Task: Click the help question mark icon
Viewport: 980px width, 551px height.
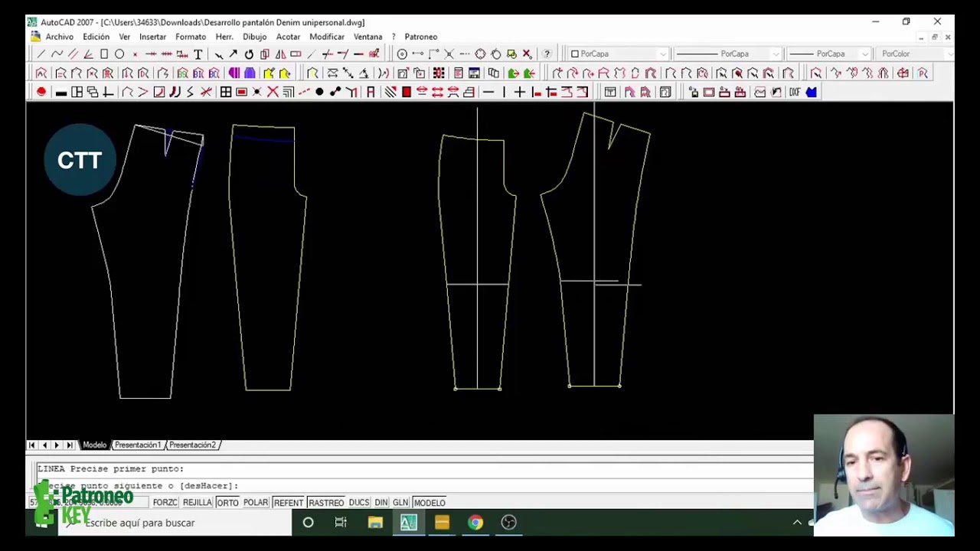Action: 547,54
